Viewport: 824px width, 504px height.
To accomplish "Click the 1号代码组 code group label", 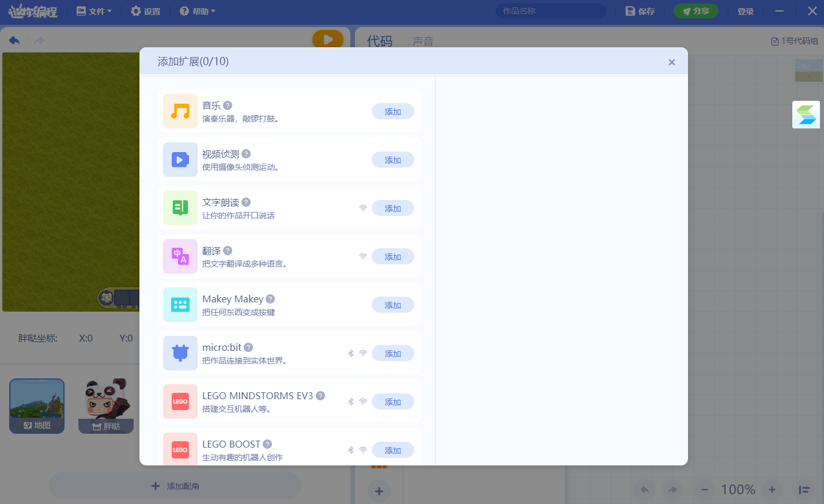I will [x=795, y=41].
